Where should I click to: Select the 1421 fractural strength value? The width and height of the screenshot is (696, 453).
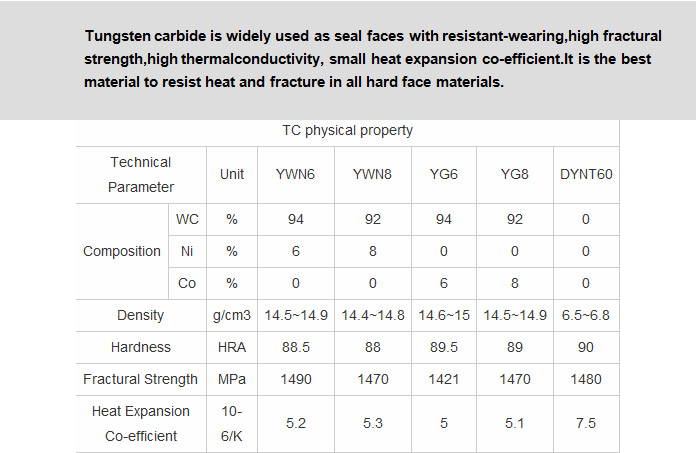[443, 379]
